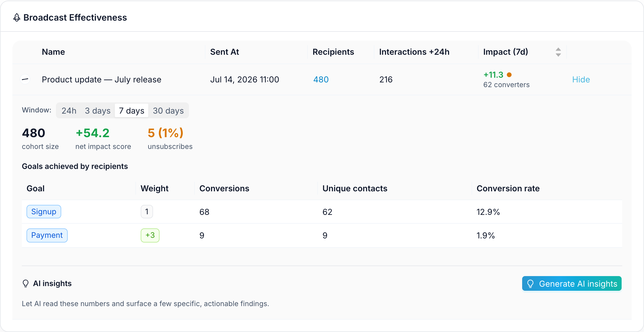
Task: Click the 480 cohort size figure
Action: click(x=34, y=133)
